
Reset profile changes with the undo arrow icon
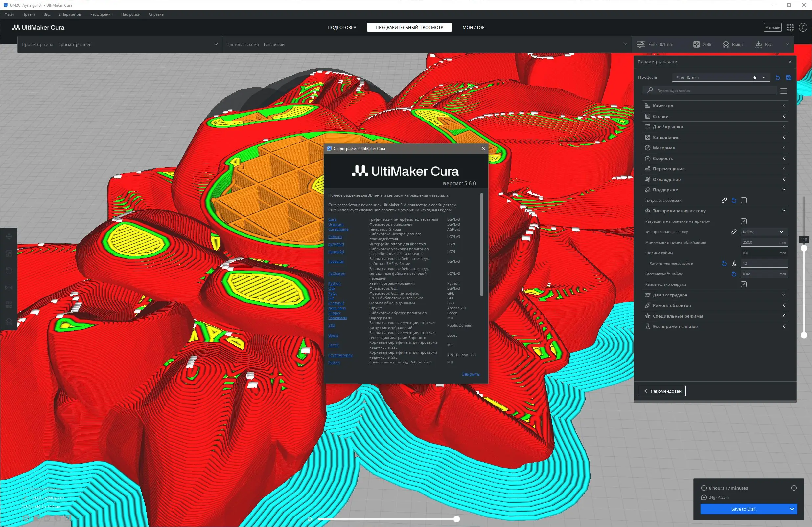pos(777,78)
